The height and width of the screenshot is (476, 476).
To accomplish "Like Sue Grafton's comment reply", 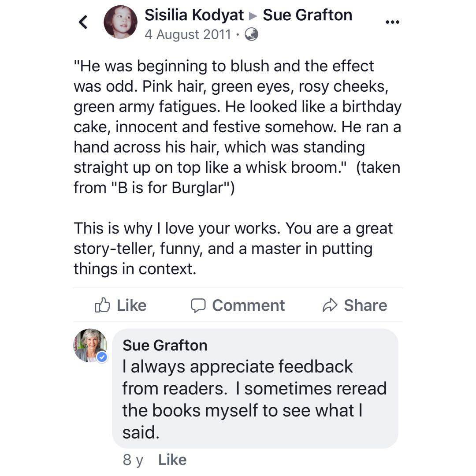I will (x=172, y=460).
